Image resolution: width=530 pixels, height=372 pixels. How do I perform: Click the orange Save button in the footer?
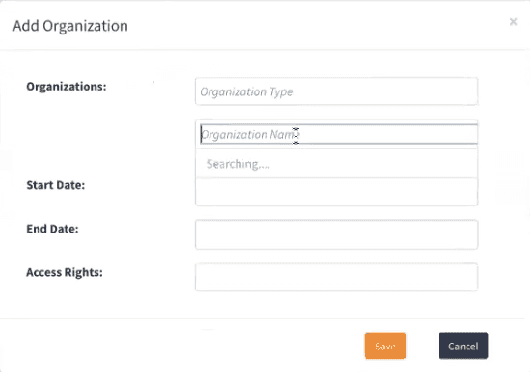tap(385, 346)
